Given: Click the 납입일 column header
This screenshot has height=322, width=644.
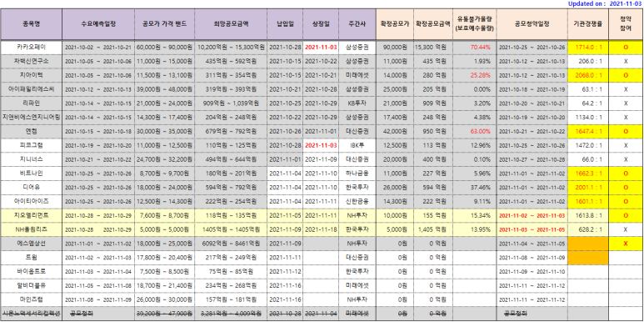Looking at the screenshot, I should tap(286, 24).
